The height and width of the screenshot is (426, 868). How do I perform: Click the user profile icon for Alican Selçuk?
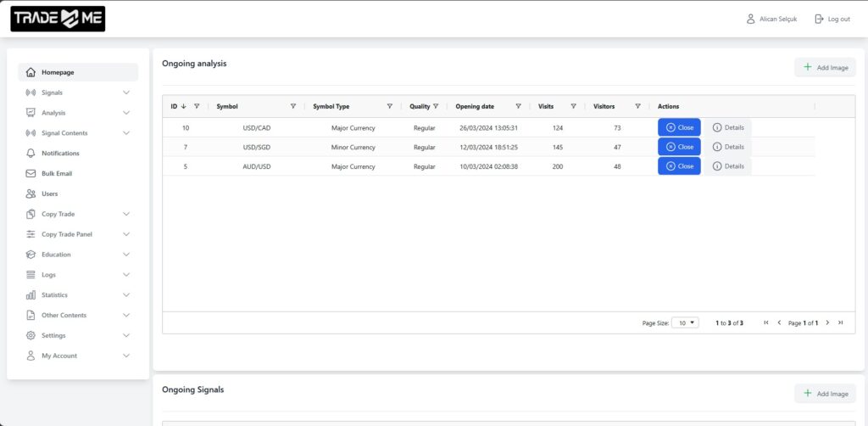coord(750,19)
